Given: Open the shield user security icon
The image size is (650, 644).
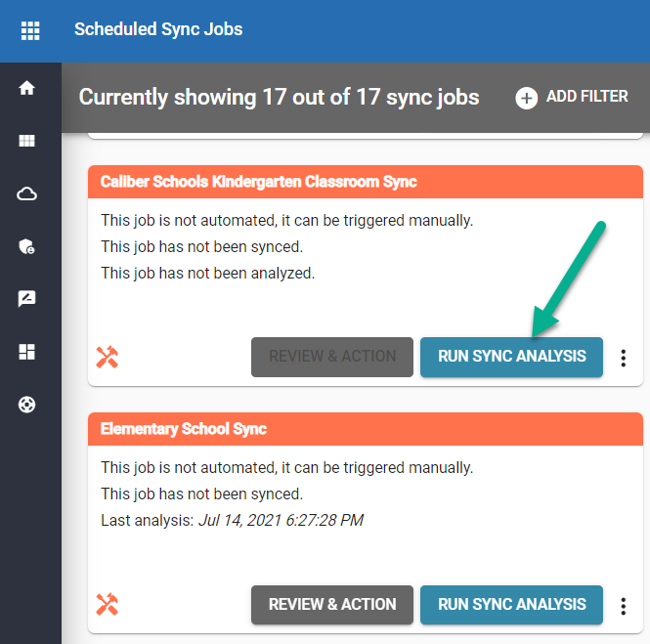Looking at the screenshot, I should [x=27, y=247].
